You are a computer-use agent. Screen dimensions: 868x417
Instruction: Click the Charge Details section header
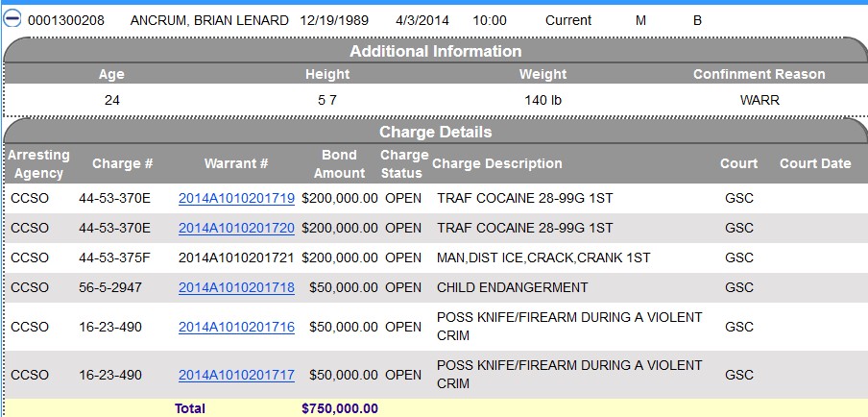[x=435, y=133]
